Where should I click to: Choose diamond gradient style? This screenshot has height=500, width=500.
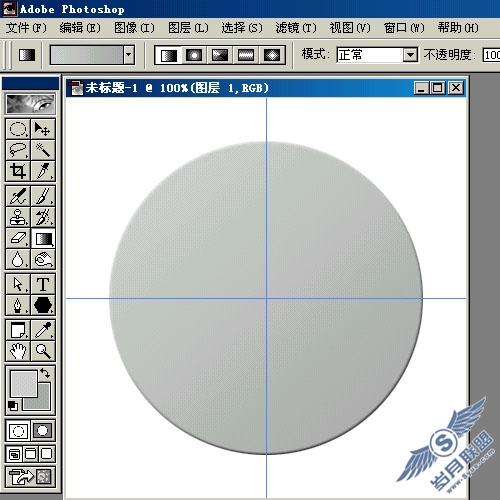click(x=272, y=55)
